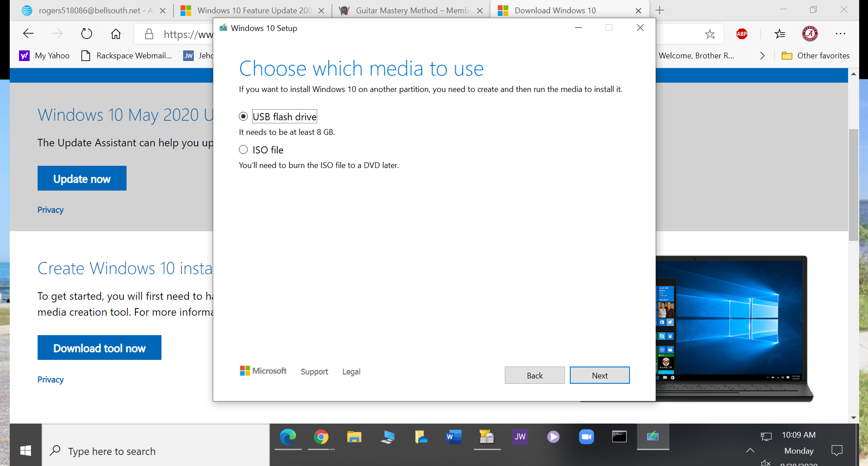
Task: Expand the favorites bar overflow chevron
Action: pyautogui.click(x=762, y=56)
